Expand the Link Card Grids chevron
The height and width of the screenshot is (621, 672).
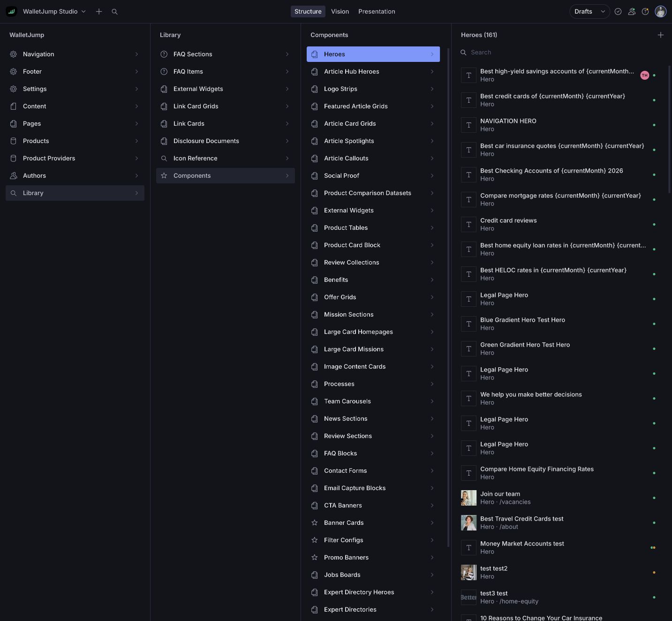point(287,106)
